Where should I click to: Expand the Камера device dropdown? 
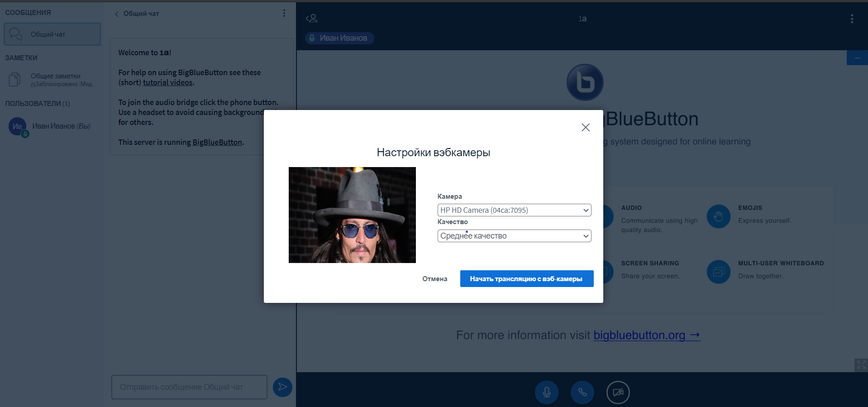(514, 210)
